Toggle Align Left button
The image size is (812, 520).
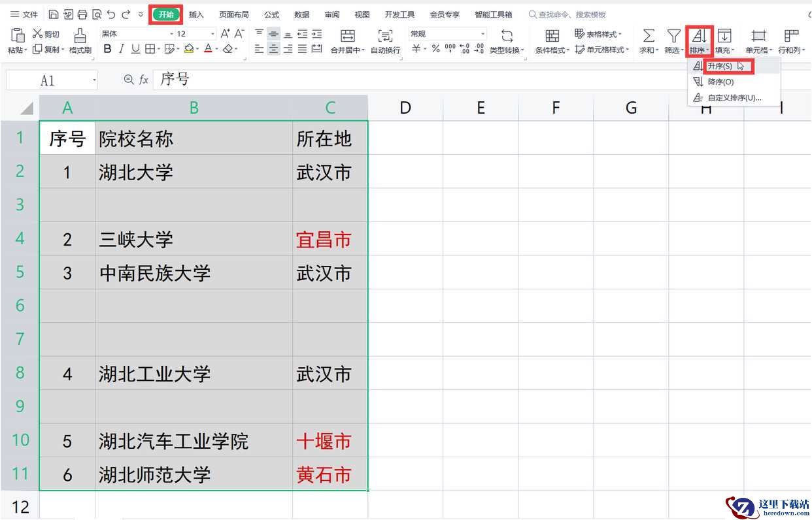[260, 49]
